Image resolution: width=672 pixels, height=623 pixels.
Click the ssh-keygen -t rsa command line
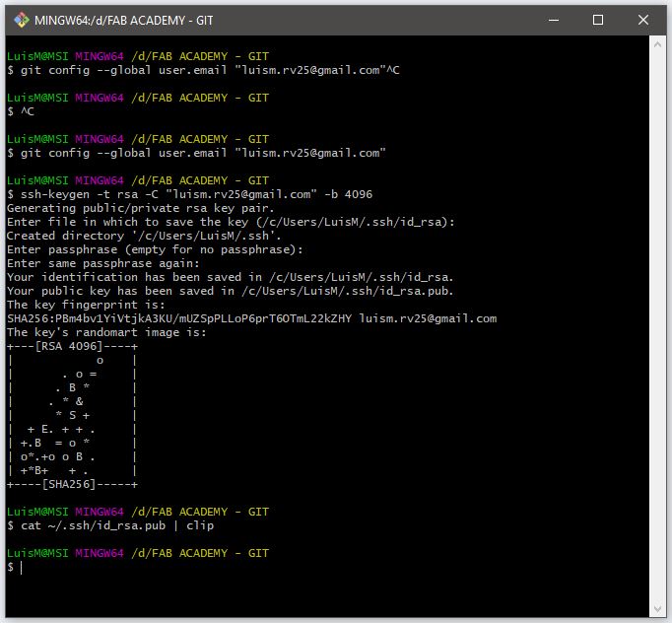coord(189,194)
